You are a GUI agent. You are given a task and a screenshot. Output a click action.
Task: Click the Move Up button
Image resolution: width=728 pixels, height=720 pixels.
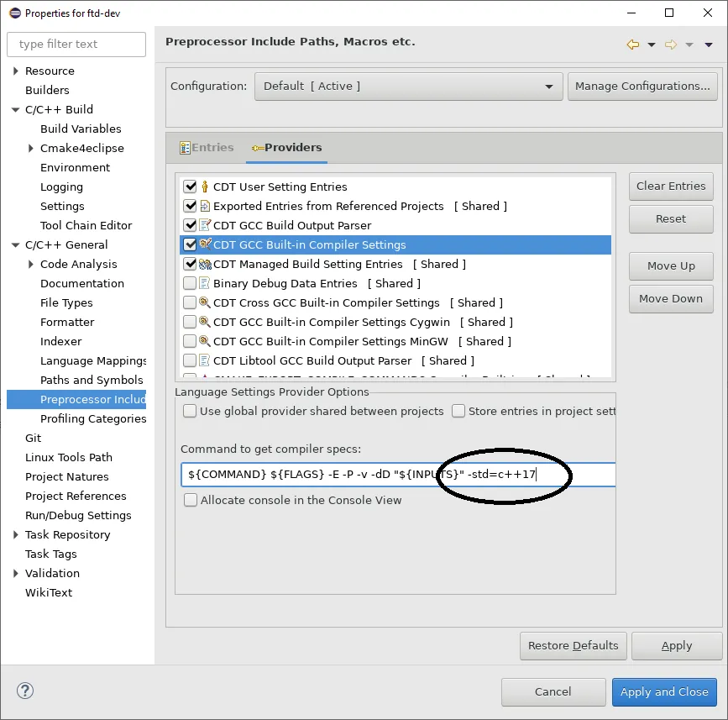point(671,266)
